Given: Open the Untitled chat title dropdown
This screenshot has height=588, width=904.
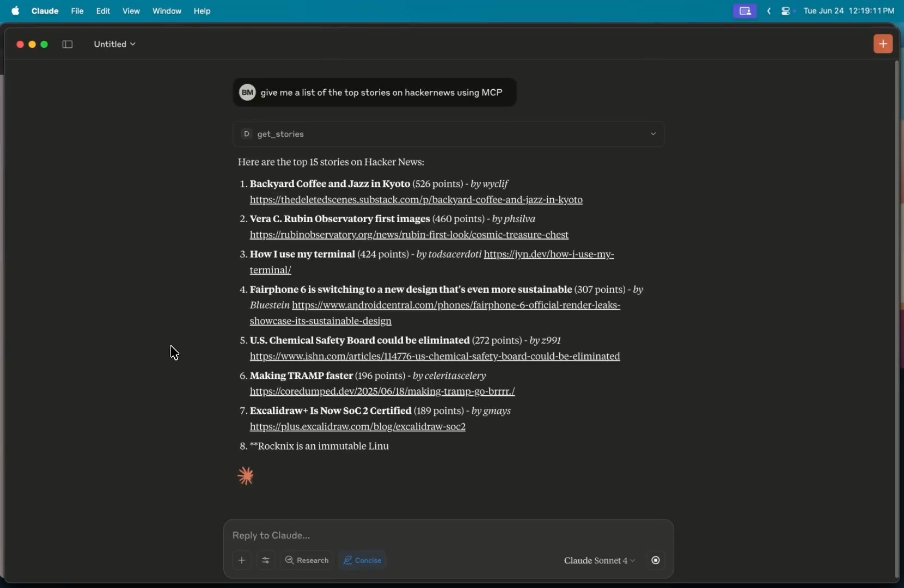Looking at the screenshot, I should (115, 45).
